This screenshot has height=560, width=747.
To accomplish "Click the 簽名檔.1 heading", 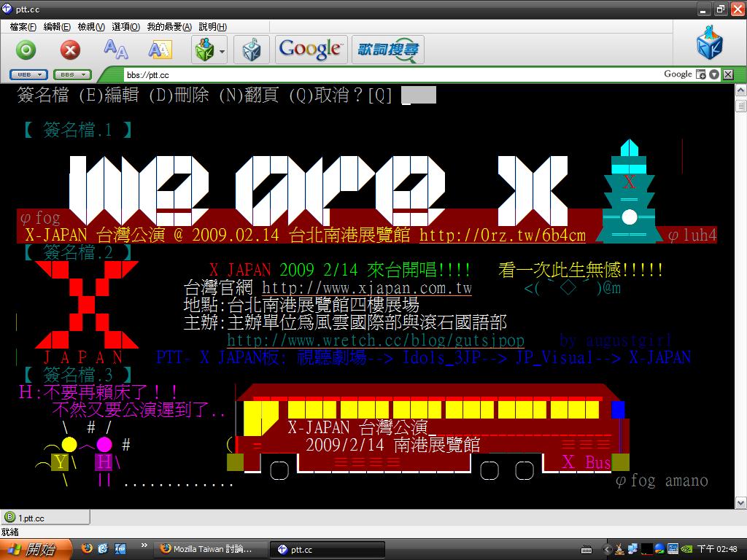I will click(77, 130).
